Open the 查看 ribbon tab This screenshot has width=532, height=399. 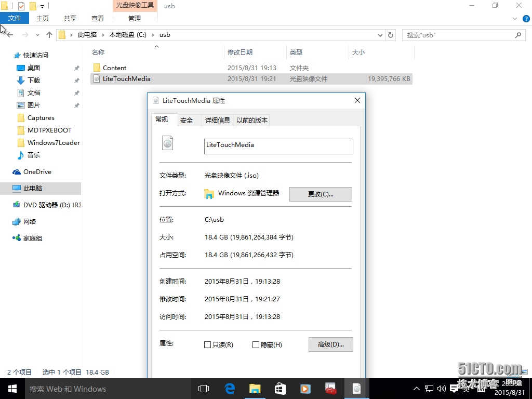(x=97, y=18)
